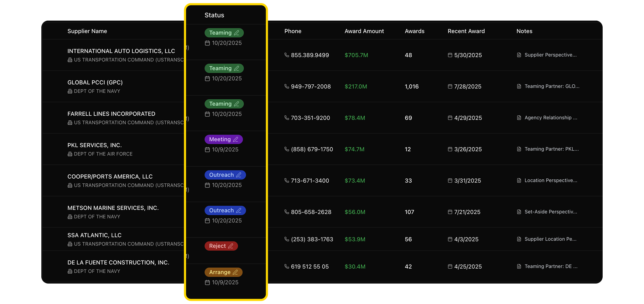
Task: Click the Notes column header
Action: [x=524, y=31]
